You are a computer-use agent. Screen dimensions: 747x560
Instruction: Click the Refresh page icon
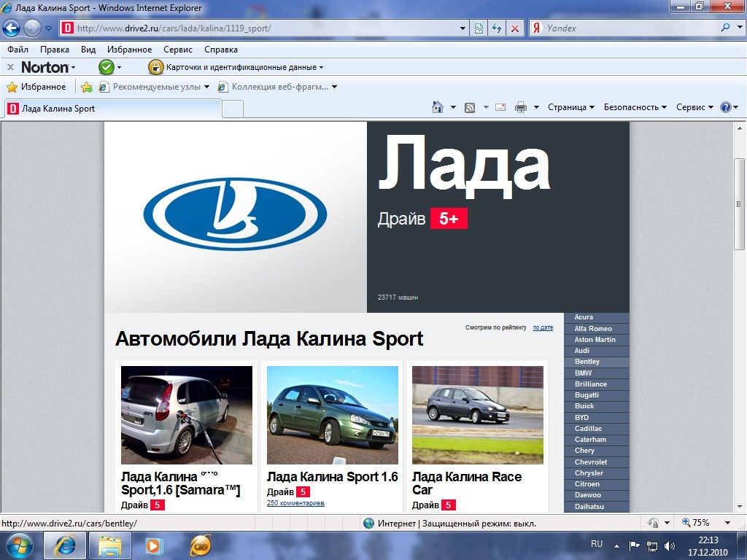[x=496, y=28]
